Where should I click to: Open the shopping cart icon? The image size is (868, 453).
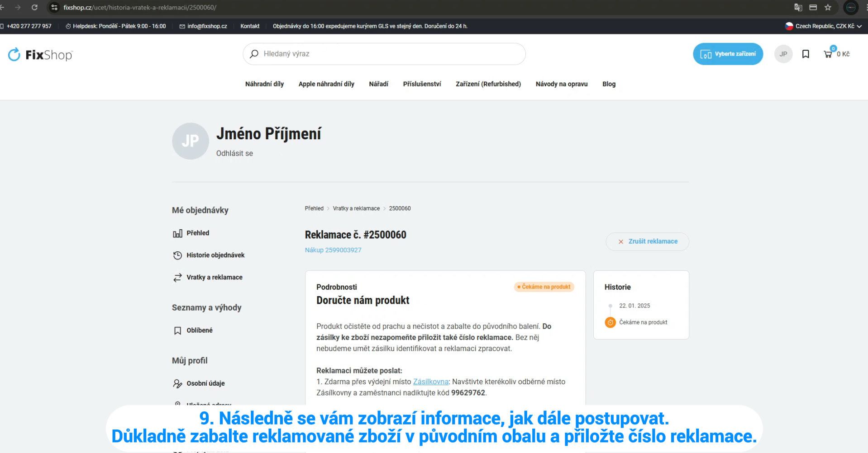tap(828, 54)
